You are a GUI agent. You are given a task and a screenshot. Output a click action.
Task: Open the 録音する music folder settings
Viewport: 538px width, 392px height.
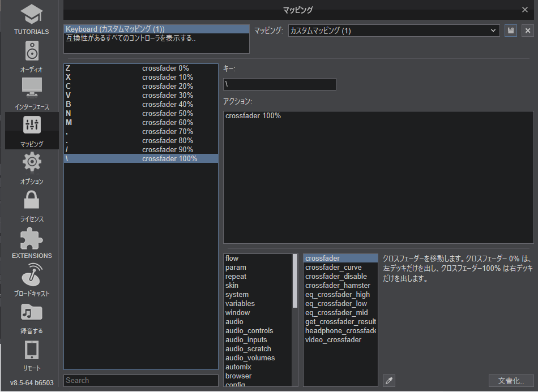[x=32, y=318]
